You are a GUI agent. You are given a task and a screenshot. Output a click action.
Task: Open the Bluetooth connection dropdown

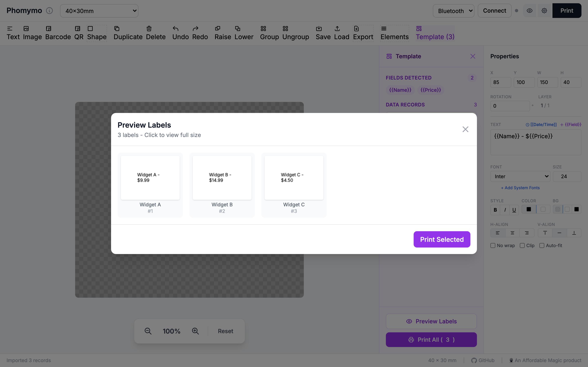453,11
